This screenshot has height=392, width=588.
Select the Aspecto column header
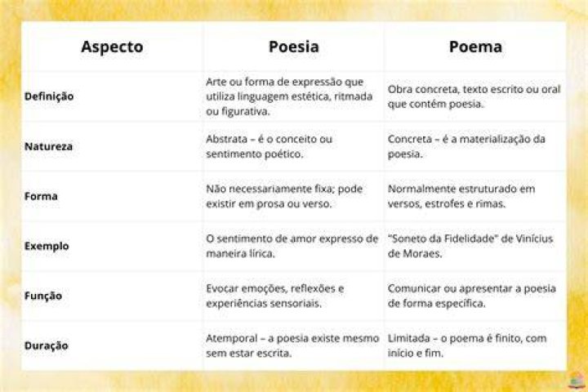click(x=112, y=47)
